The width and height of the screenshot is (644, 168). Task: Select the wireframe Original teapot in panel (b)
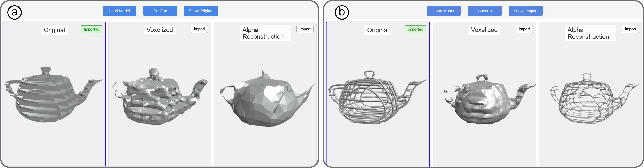[x=375, y=99]
